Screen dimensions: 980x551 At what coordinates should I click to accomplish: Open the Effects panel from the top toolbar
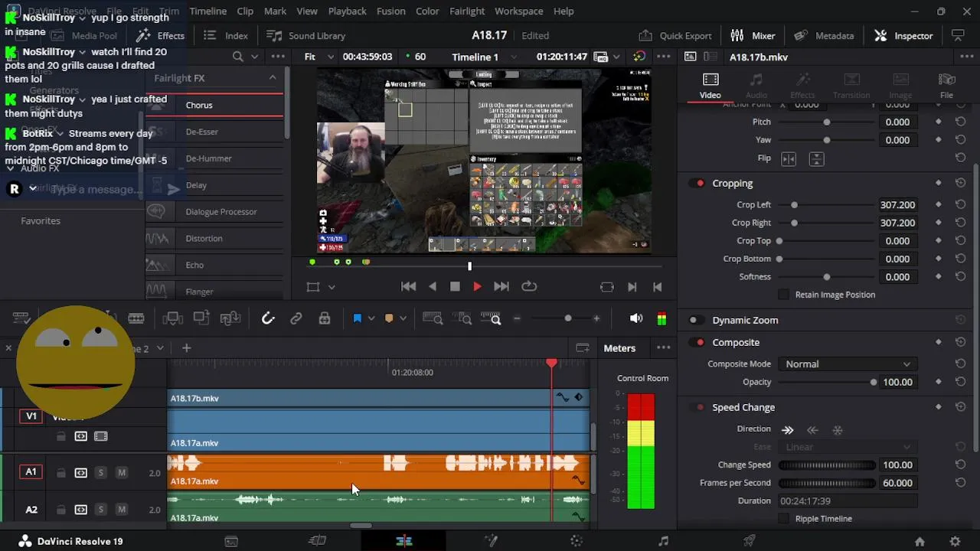(x=160, y=35)
